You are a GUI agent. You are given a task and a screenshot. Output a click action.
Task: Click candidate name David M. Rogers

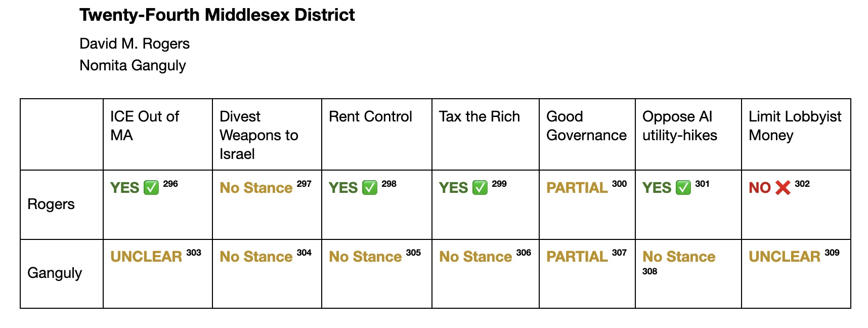[x=135, y=44]
